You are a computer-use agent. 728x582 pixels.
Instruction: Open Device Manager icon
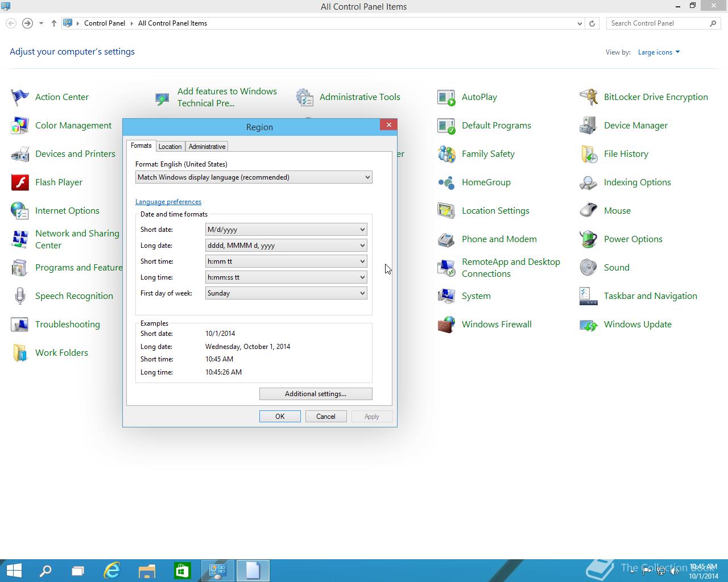[589, 126]
